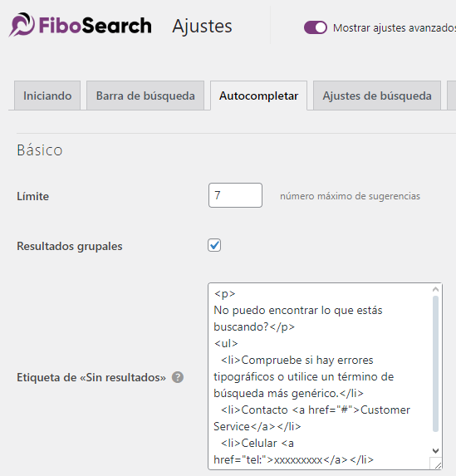Click the help icon beside Etiqueta de «Sin resultados»
The image size is (456, 476).
click(178, 377)
